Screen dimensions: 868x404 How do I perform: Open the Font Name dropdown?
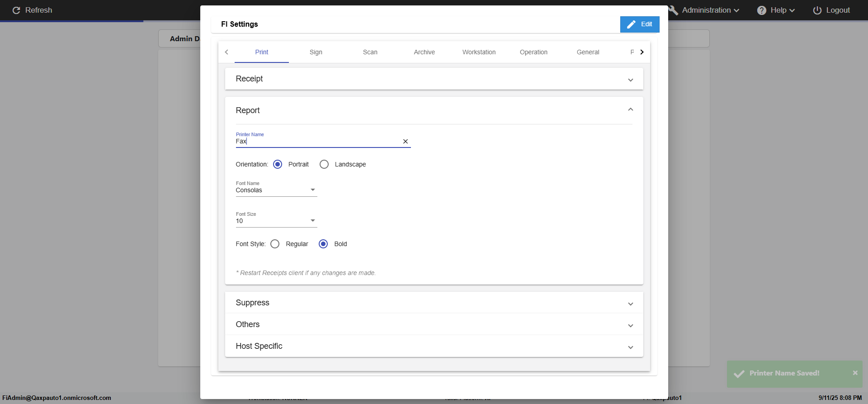pyautogui.click(x=276, y=190)
